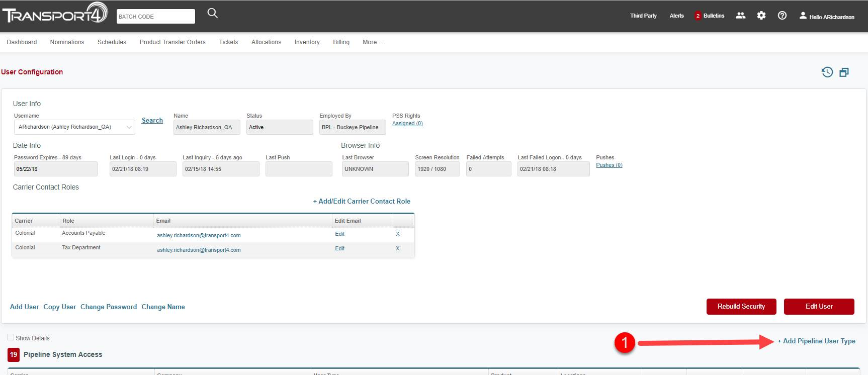Click the help question mark icon
This screenshot has width=868, height=375.
click(782, 16)
